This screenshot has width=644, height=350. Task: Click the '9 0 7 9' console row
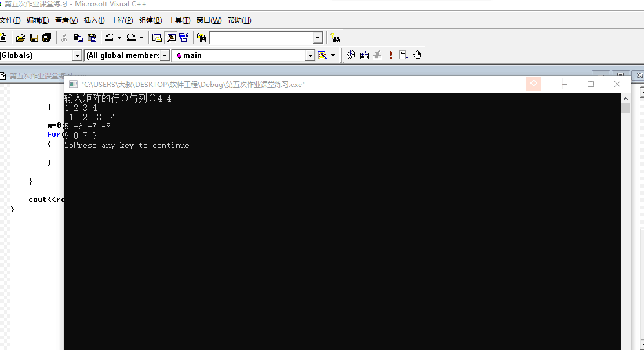81,136
